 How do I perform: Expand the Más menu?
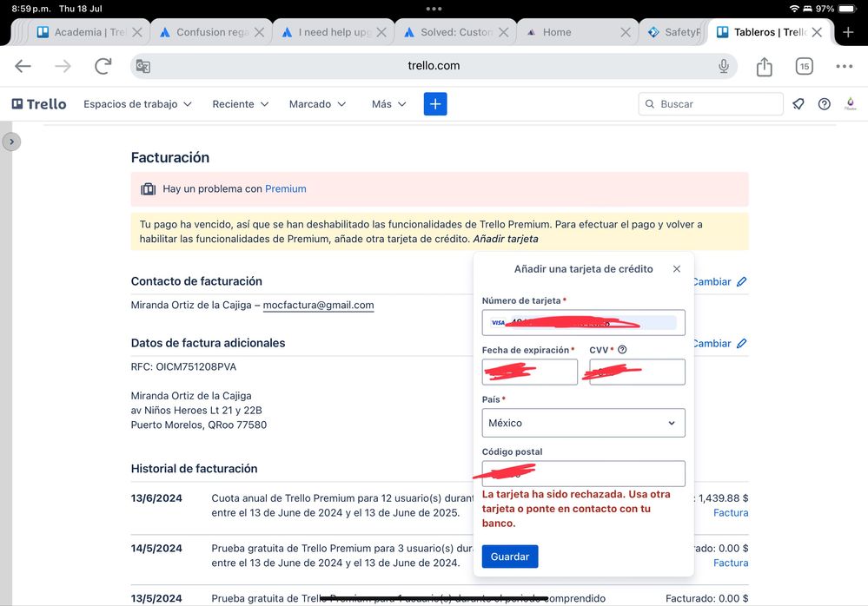[388, 104]
